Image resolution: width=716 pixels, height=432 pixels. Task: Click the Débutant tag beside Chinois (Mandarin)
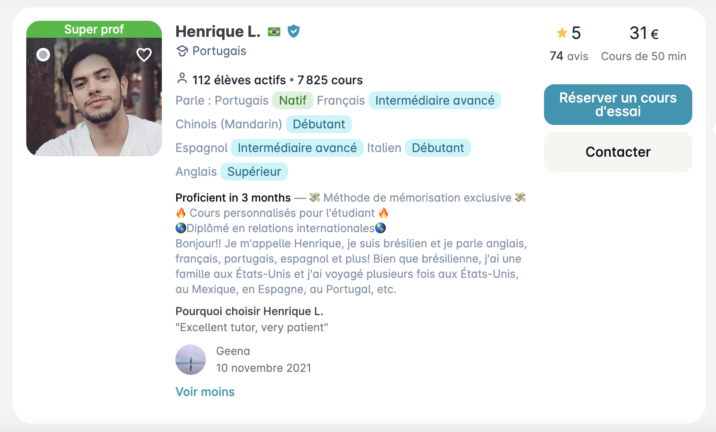(x=319, y=124)
